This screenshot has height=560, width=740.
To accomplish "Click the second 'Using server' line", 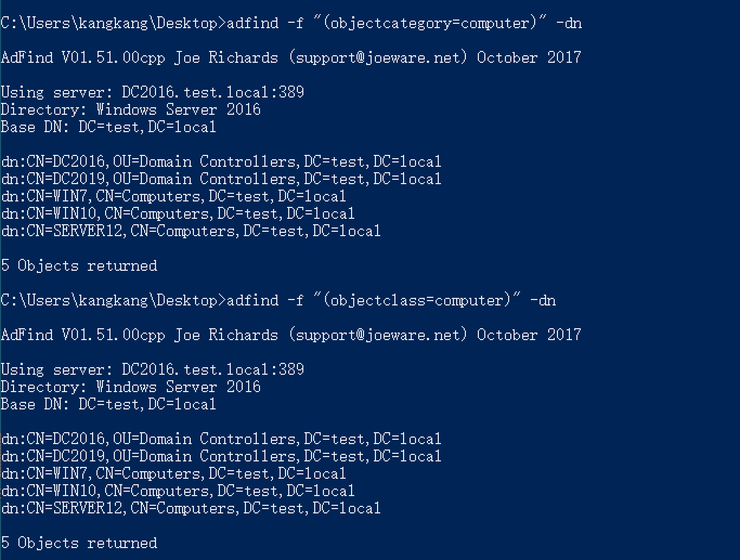I will (x=152, y=369).
